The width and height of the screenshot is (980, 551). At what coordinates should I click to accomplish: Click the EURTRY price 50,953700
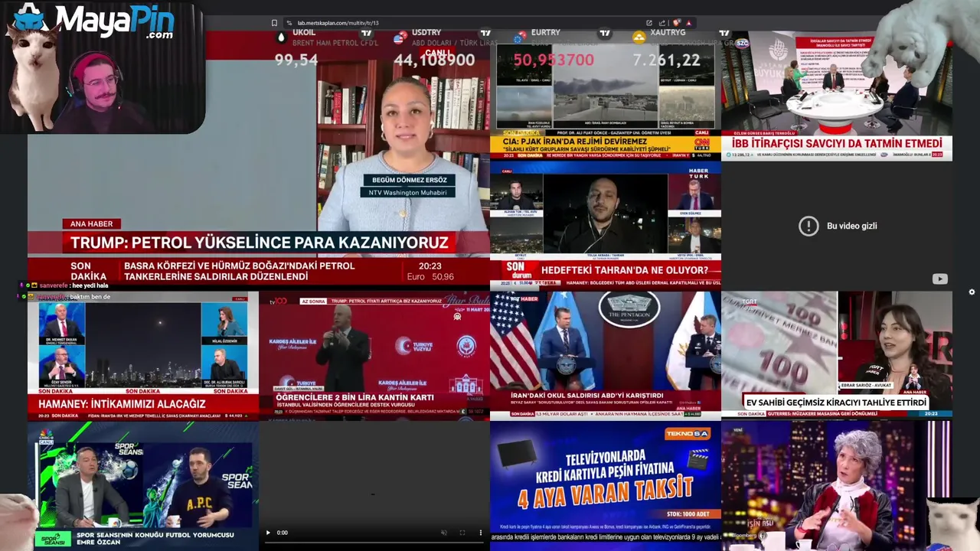point(554,60)
